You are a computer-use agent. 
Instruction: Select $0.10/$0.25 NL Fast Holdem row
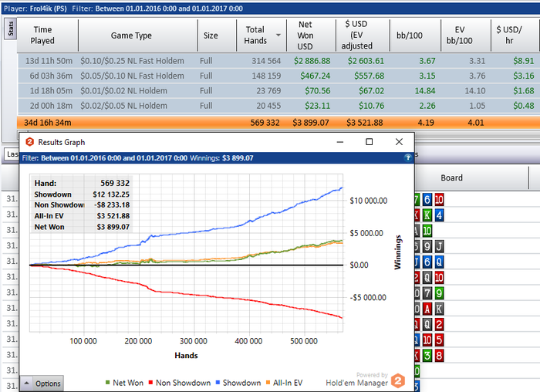(x=278, y=61)
